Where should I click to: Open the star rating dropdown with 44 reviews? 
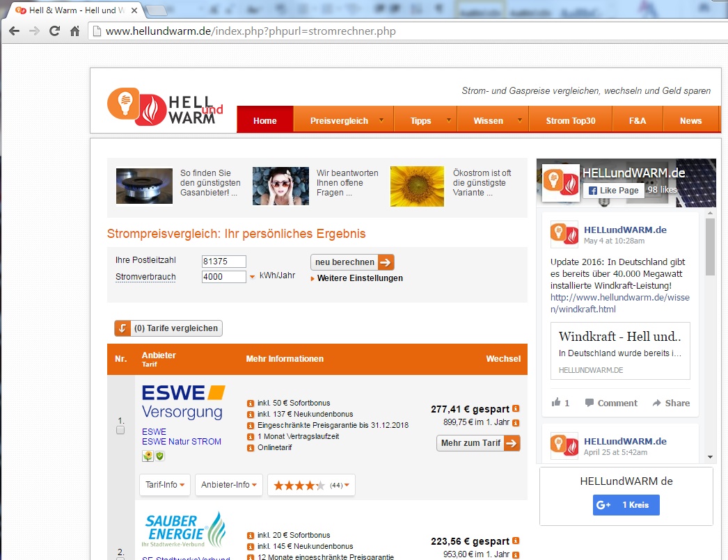click(311, 485)
